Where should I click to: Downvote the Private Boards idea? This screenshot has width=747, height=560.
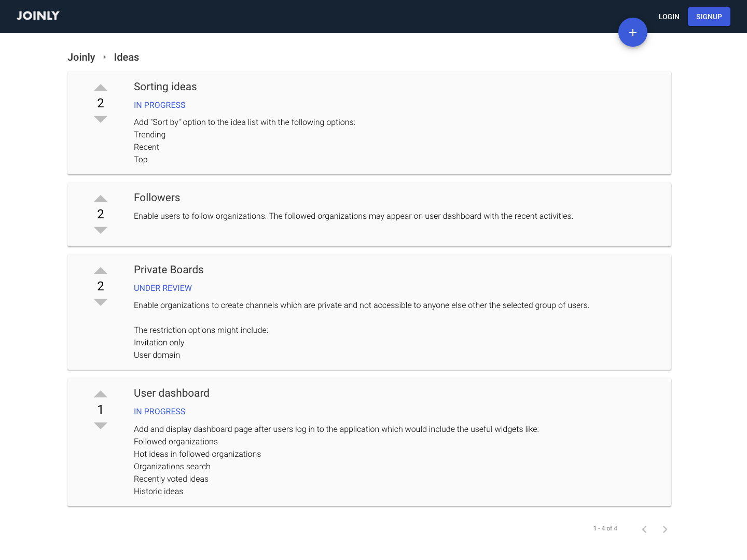click(x=101, y=302)
